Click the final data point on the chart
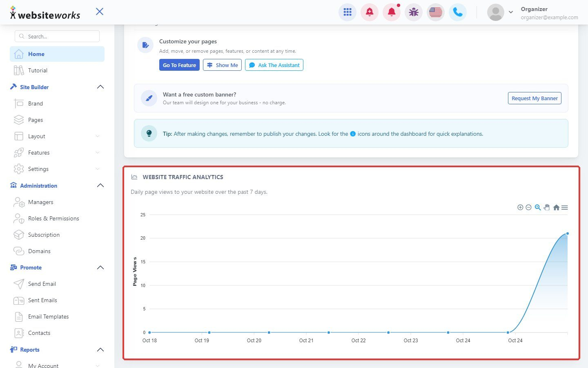 pyautogui.click(x=568, y=233)
